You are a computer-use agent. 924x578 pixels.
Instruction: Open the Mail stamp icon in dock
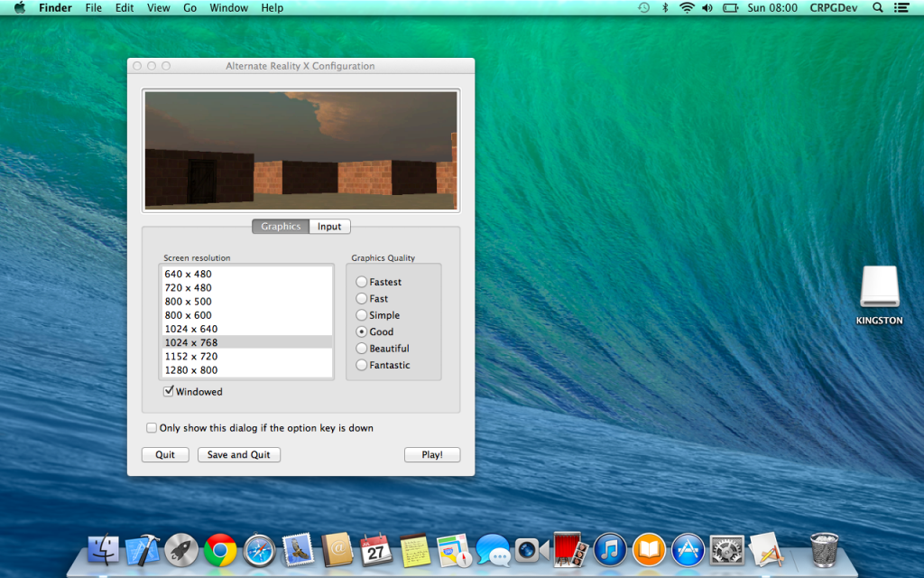point(298,550)
